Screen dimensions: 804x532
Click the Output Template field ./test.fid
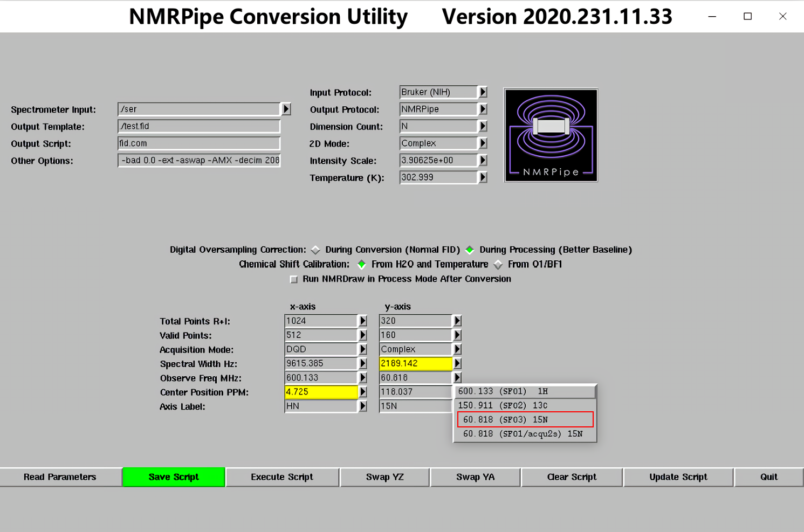point(199,126)
